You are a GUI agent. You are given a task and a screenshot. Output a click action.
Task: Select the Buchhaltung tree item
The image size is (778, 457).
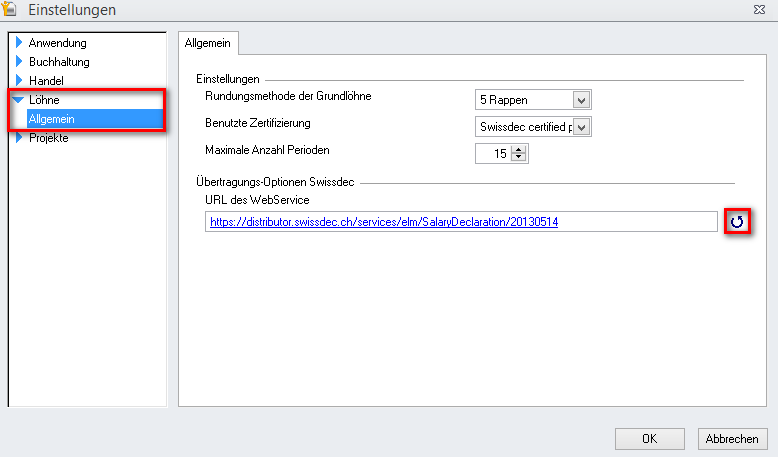[x=59, y=62]
